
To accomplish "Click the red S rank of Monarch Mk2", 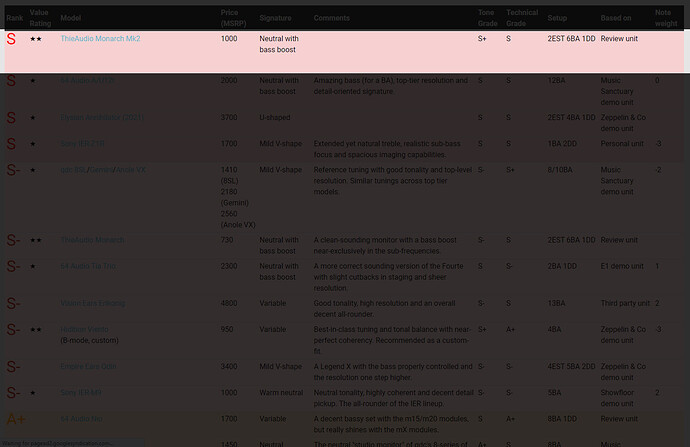I will [11, 39].
